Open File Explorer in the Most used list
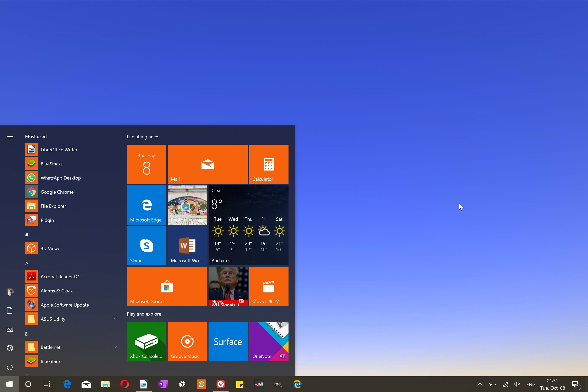588x392 pixels. coord(71,206)
